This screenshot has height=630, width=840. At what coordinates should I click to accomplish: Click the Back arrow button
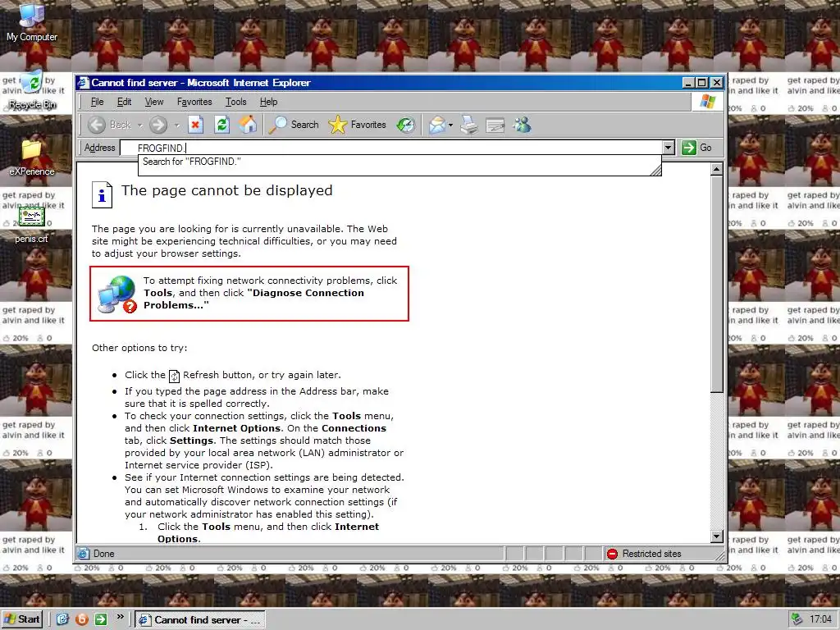coord(97,125)
